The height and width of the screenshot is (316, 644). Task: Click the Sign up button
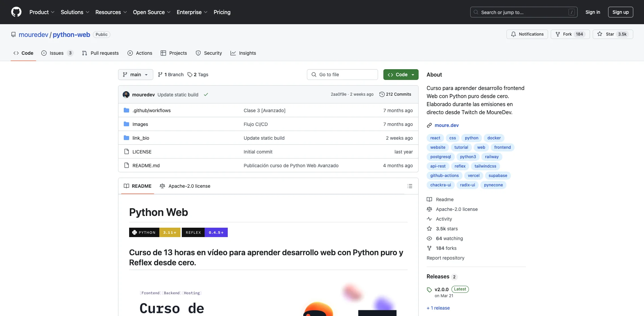point(621,12)
